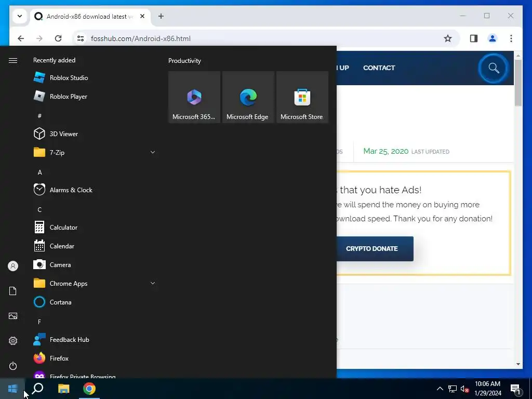
Task: Open user account icon in Start sidebar
Action: [x=13, y=266]
